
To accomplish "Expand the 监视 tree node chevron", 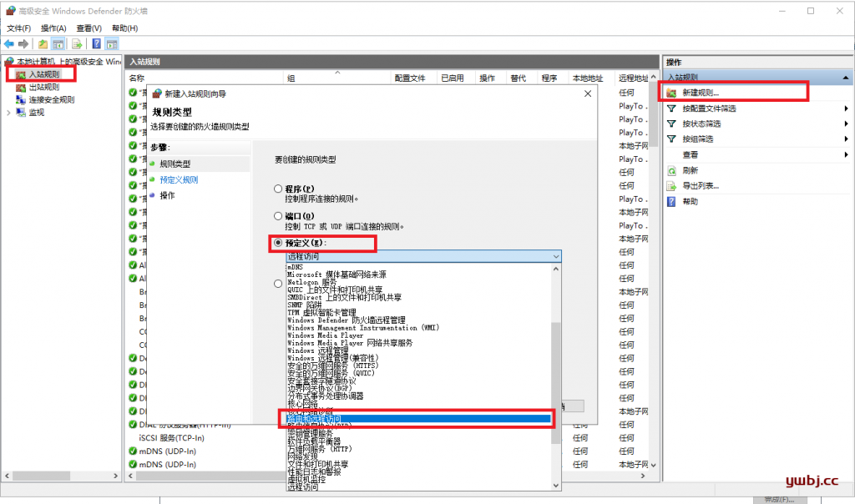I will (x=8, y=113).
